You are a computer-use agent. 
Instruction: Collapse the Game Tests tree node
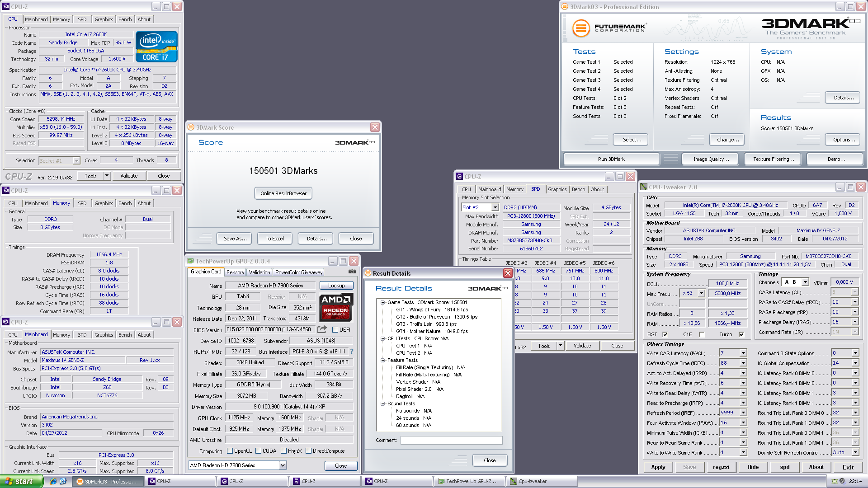(x=382, y=302)
